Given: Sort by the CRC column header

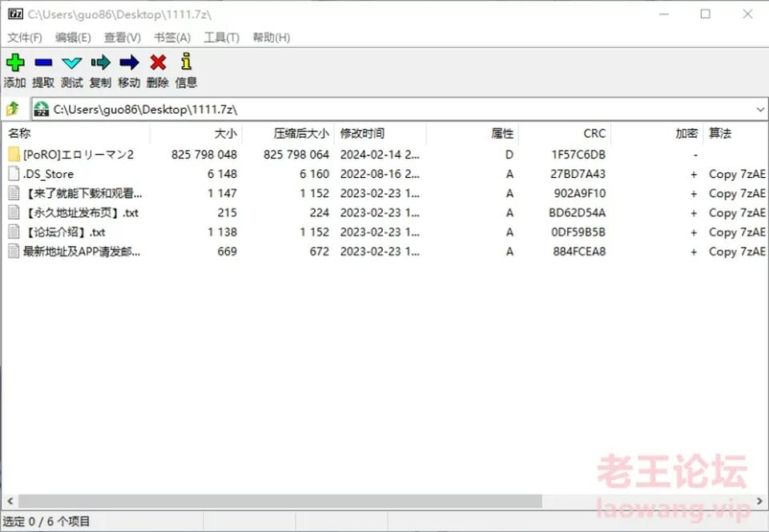Looking at the screenshot, I should [565, 133].
